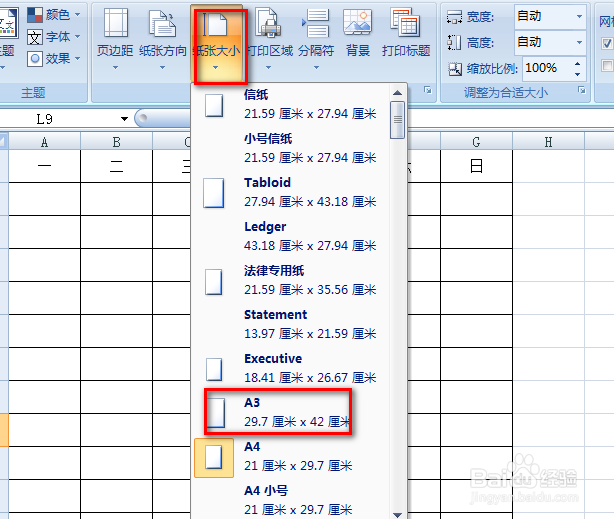Click the Executive paper thumbnail icon

pyautogui.click(x=214, y=369)
